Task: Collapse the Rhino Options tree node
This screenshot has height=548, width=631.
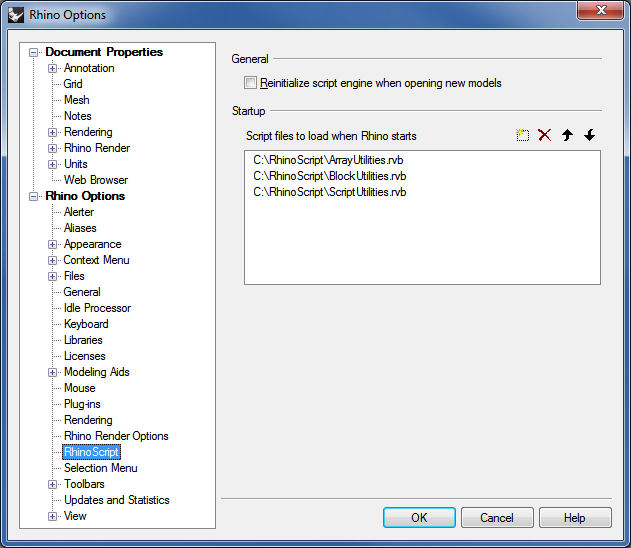Action: pyautogui.click(x=33, y=196)
